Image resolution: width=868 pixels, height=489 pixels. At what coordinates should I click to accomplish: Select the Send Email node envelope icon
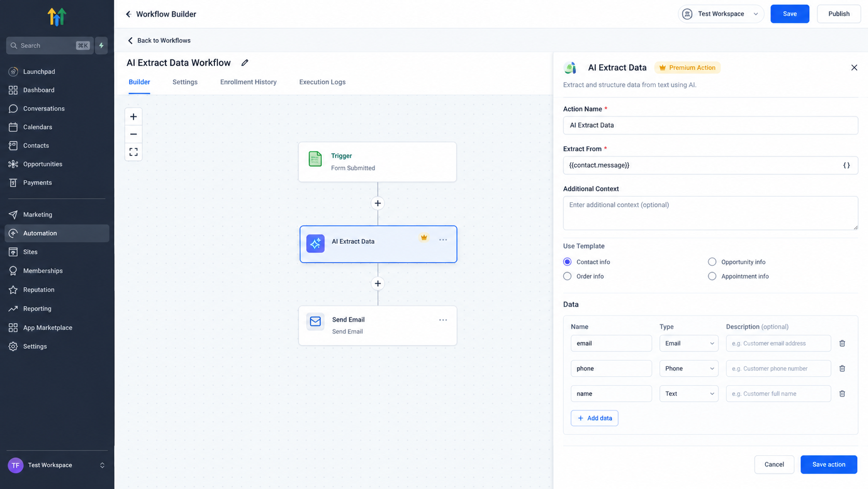(x=315, y=322)
